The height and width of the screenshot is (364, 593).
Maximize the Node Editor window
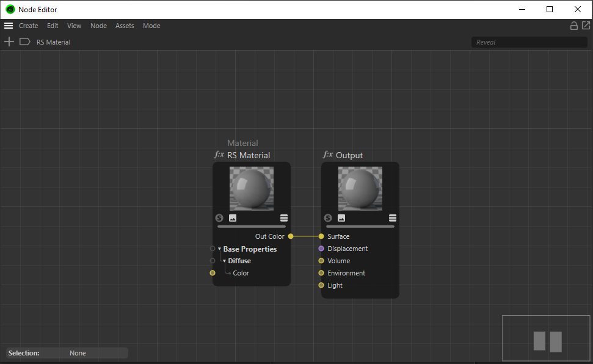550,9
